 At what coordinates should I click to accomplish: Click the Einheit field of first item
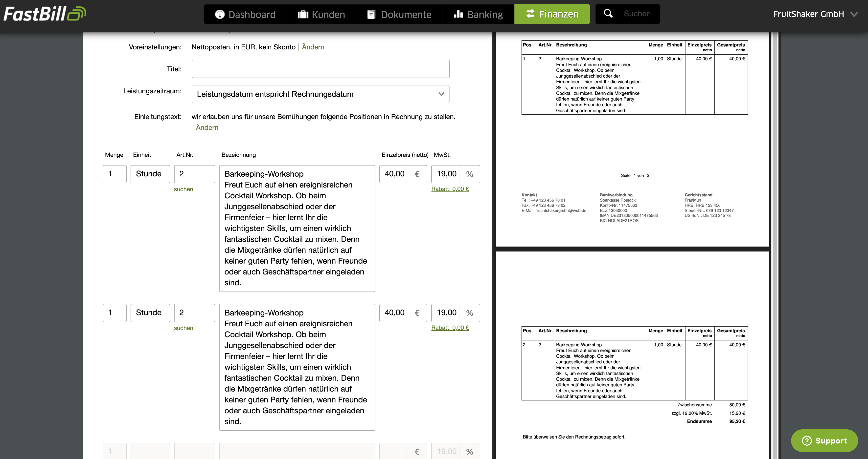pos(150,174)
